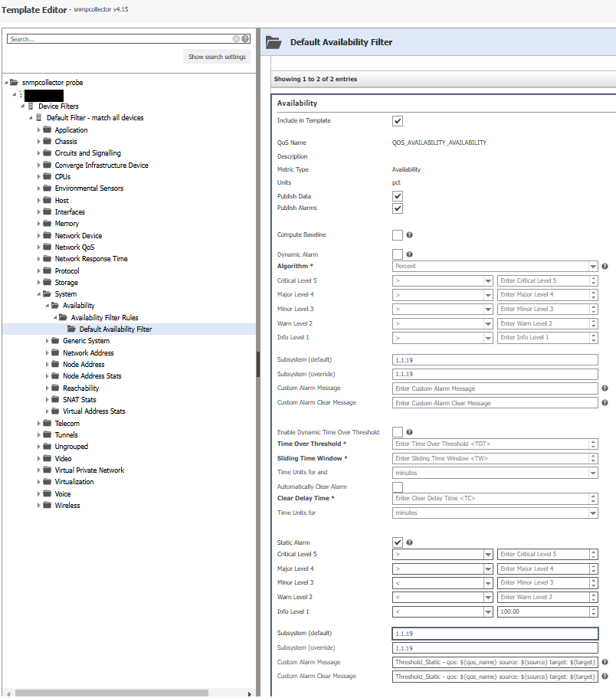Click the Custom Alarm Message help icon

[x=605, y=388]
